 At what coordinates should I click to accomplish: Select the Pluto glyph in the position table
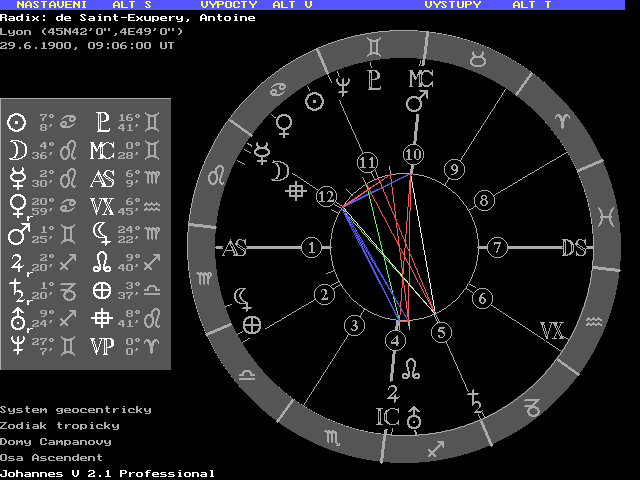coord(102,123)
